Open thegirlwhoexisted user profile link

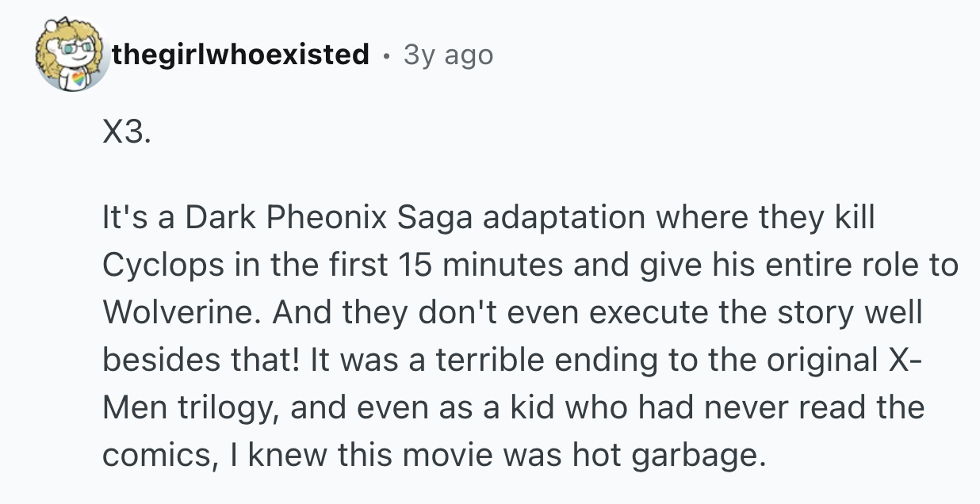coord(240,55)
